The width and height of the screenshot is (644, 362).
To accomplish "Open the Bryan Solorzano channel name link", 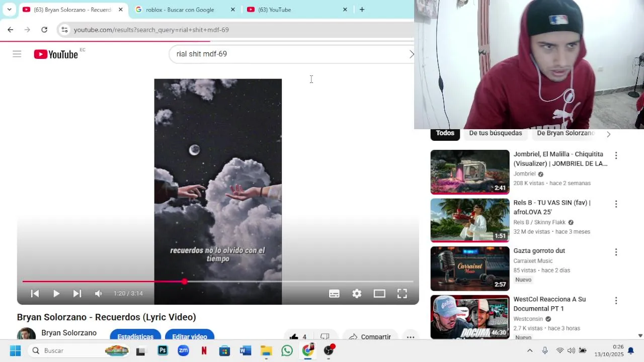I will click(x=69, y=333).
